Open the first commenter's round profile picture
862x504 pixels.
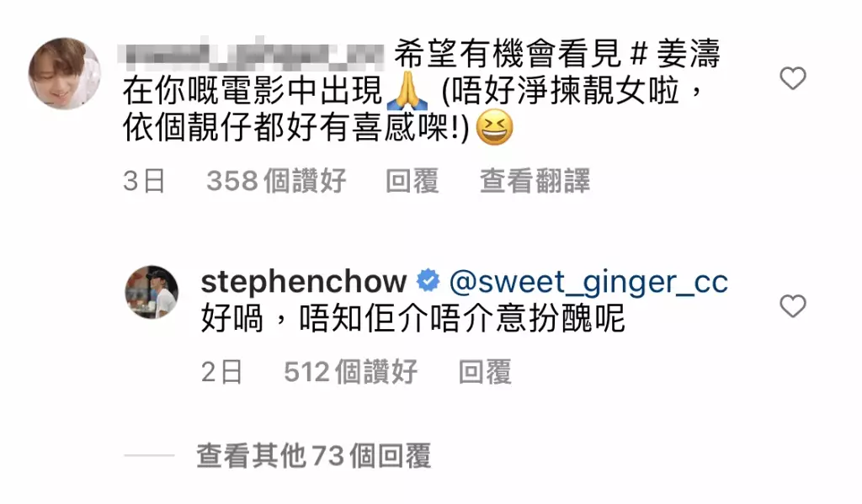[65, 73]
